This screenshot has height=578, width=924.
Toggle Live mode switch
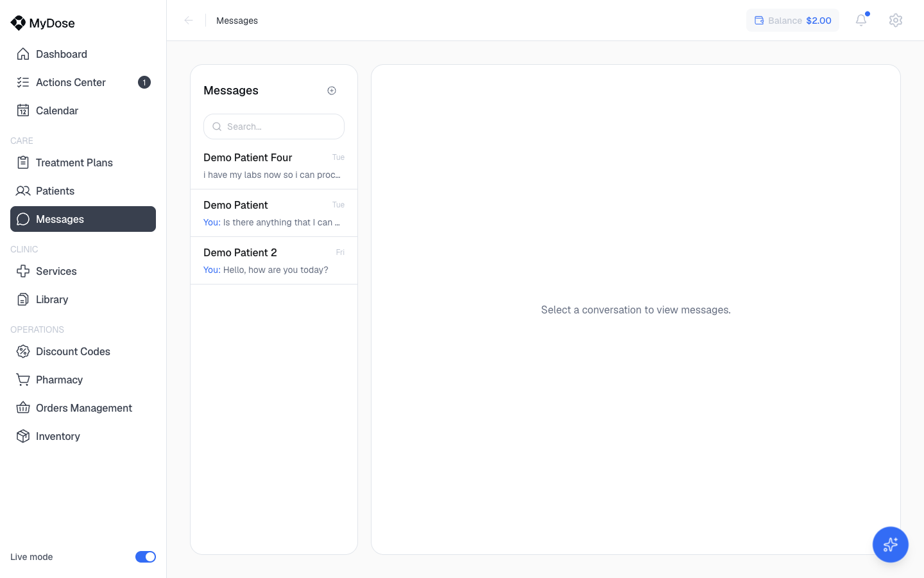point(146,557)
